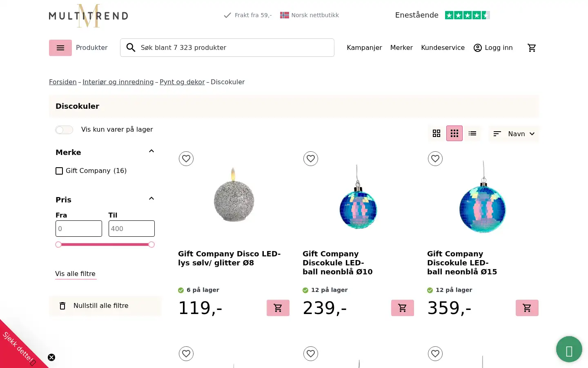The height and width of the screenshot is (368, 588).
Task: Click the Norsk nettbutikk text
Action: pos(315,15)
